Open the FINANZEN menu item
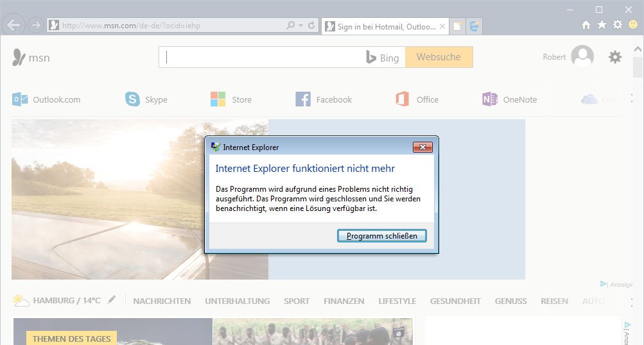644x345 pixels. 344,301
